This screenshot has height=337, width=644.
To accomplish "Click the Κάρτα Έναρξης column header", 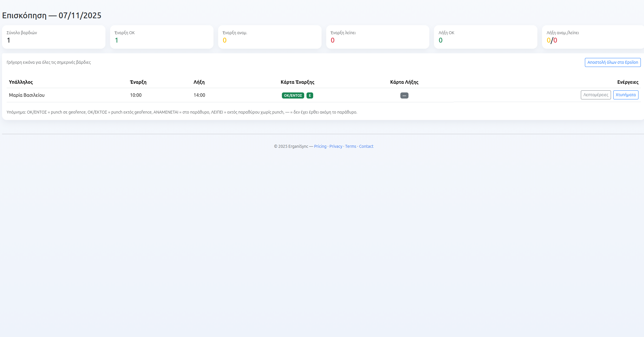I will tap(297, 82).
